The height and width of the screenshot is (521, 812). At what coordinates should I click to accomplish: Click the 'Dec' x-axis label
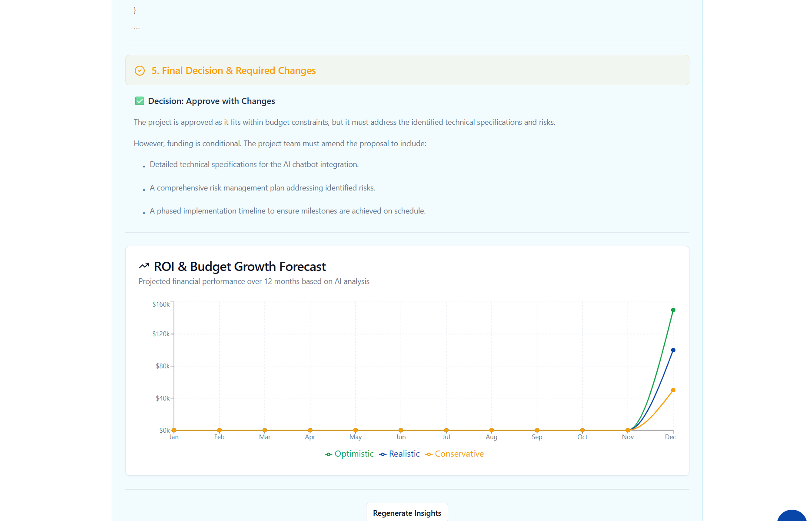coord(670,437)
